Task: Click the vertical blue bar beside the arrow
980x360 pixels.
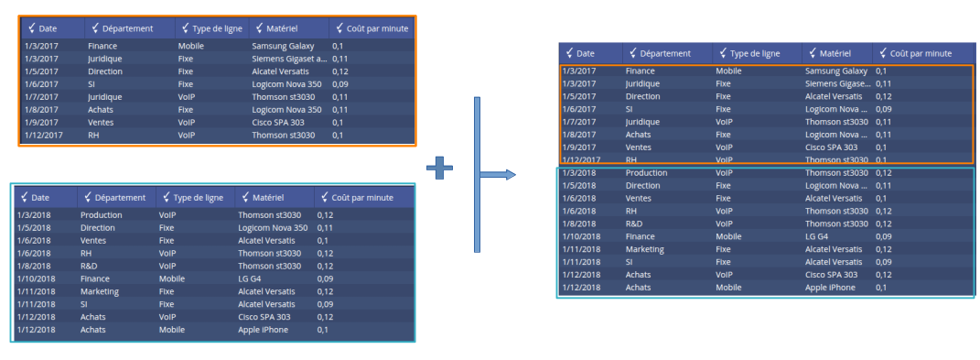Action: [477, 175]
